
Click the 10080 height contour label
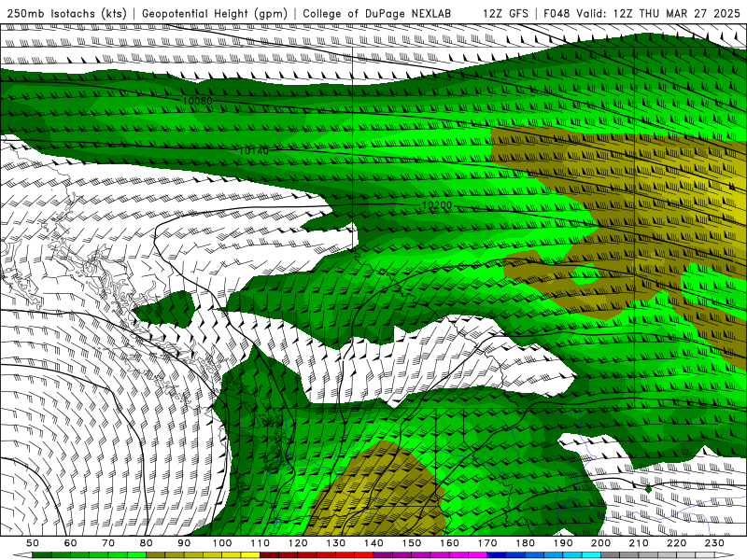click(197, 101)
